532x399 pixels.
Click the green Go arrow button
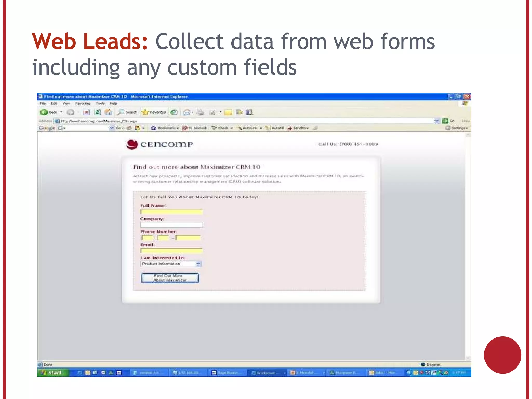445,121
